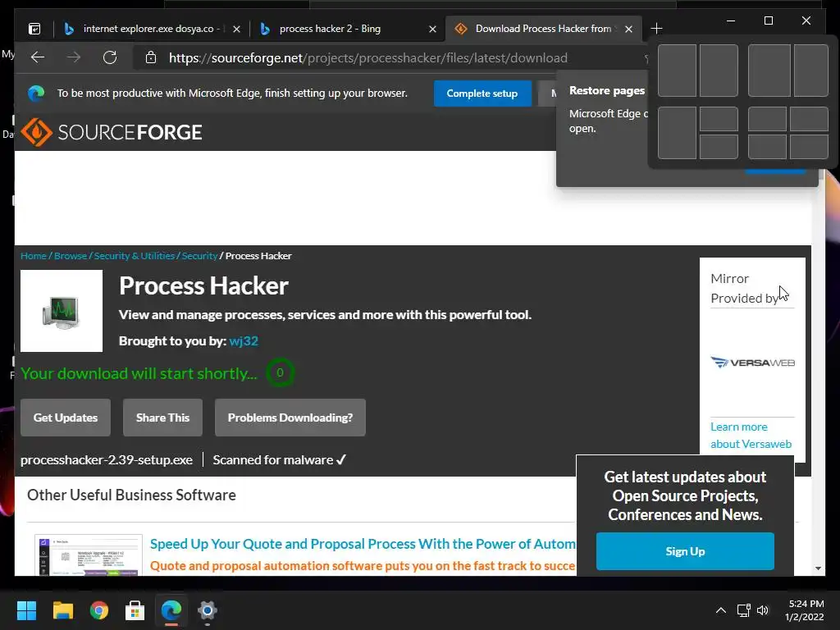Screen dimensions: 840x630
Task: Open Edge tab actions menu icon
Action: 34,29
